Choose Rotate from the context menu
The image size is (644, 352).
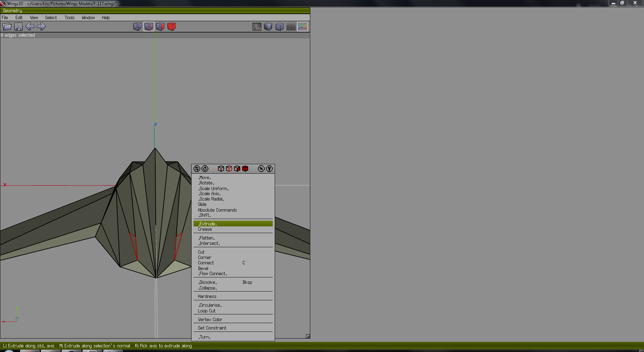(233, 183)
